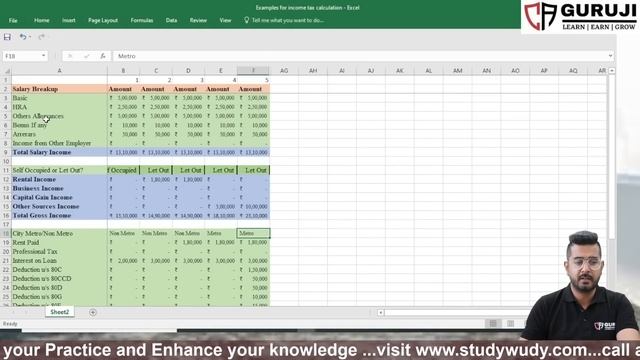
Task: Click the Bonus If any label cell
Action: [x=59, y=125]
